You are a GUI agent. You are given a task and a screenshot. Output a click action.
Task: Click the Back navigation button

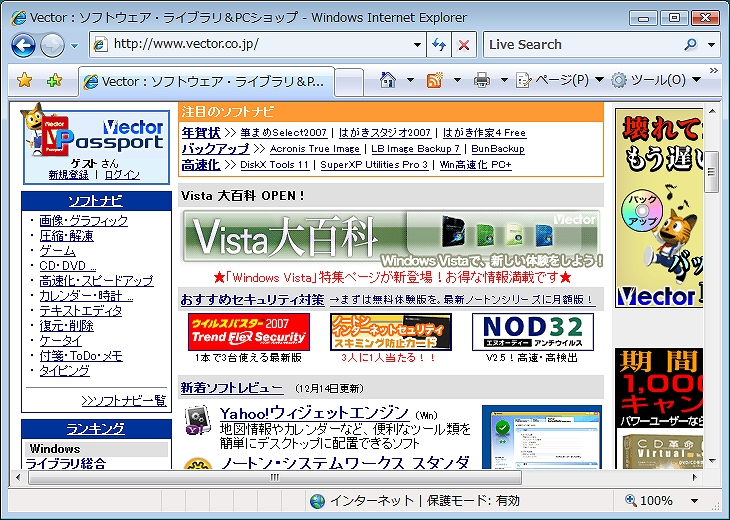[x=23, y=45]
